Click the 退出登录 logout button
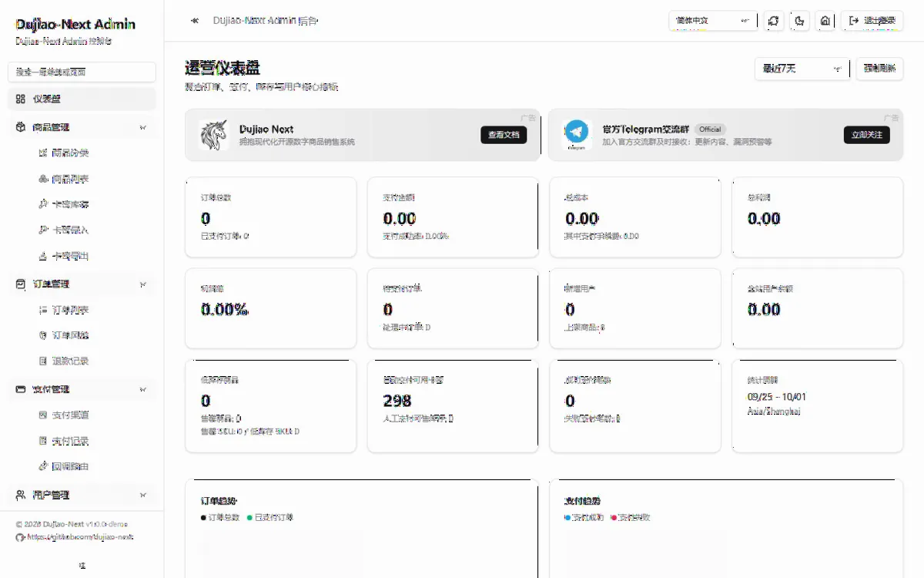The image size is (924, 578). coord(872,21)
